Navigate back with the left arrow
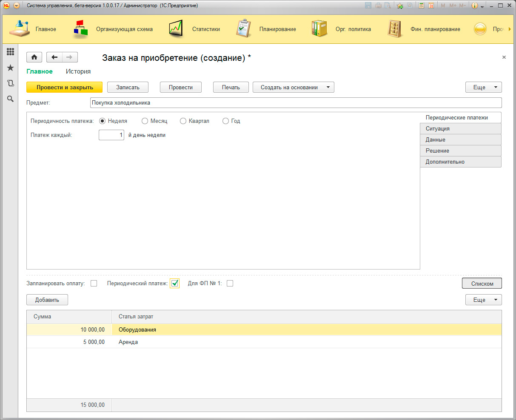The width and height of the screenshot is (516, 420). click(x=54, y=57)
